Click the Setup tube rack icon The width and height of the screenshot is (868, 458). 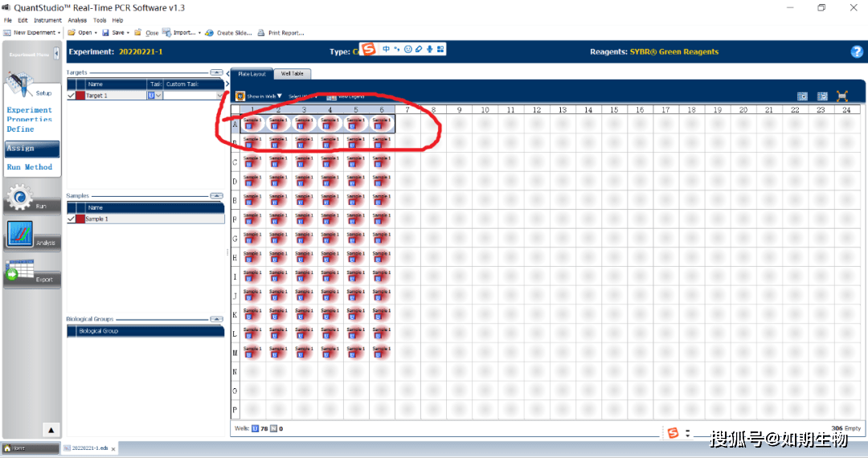pyautogui.click(x=21, y=84)
